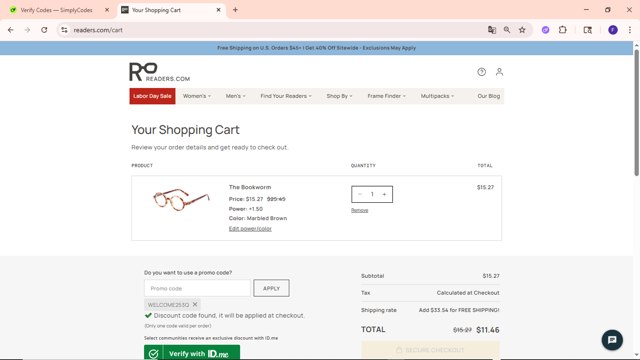Click the address bar URL readers.com/cart
Viewport: 640px width, 360px height.
tap(98, 30)
